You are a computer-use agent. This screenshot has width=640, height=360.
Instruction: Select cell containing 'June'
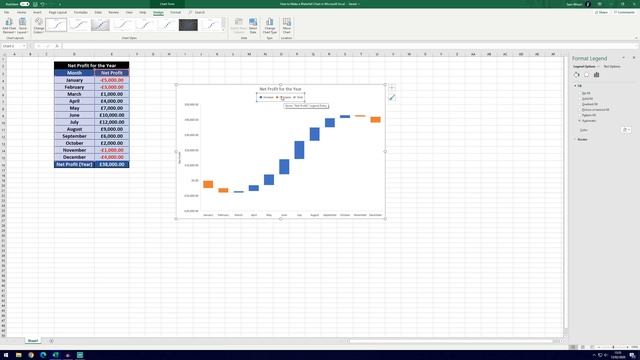74,115
